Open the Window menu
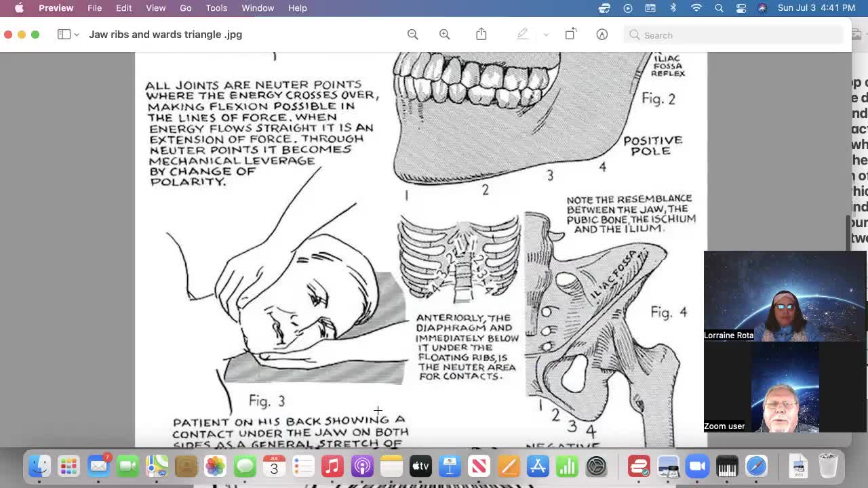868x488 pixels. coord(258,8)
